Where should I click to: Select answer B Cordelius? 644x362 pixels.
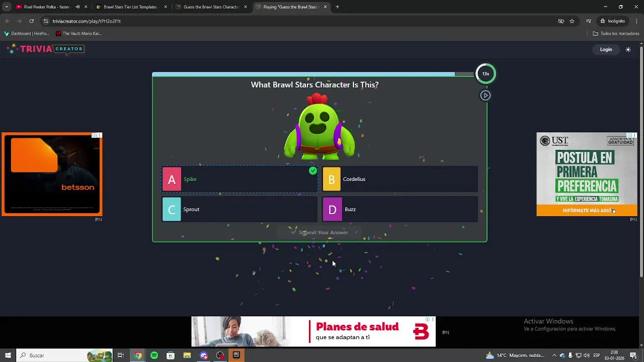(x=399, y=179)
